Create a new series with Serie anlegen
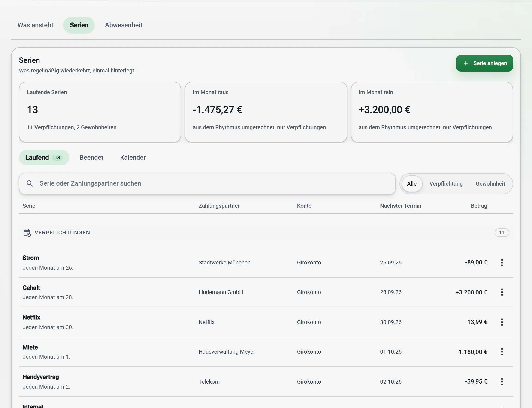The height and width of the screenshot is (408, 532). pos(484,63)
